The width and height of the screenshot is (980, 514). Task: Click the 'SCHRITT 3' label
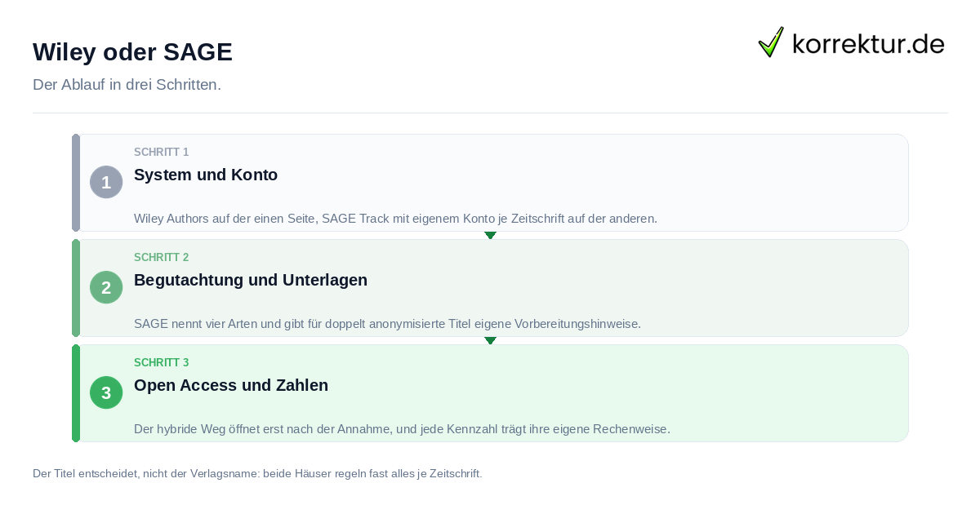(162, 363)
